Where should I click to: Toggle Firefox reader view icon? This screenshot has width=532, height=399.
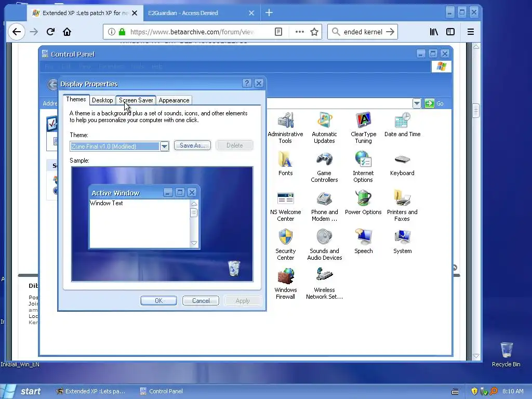pos(278,32)
